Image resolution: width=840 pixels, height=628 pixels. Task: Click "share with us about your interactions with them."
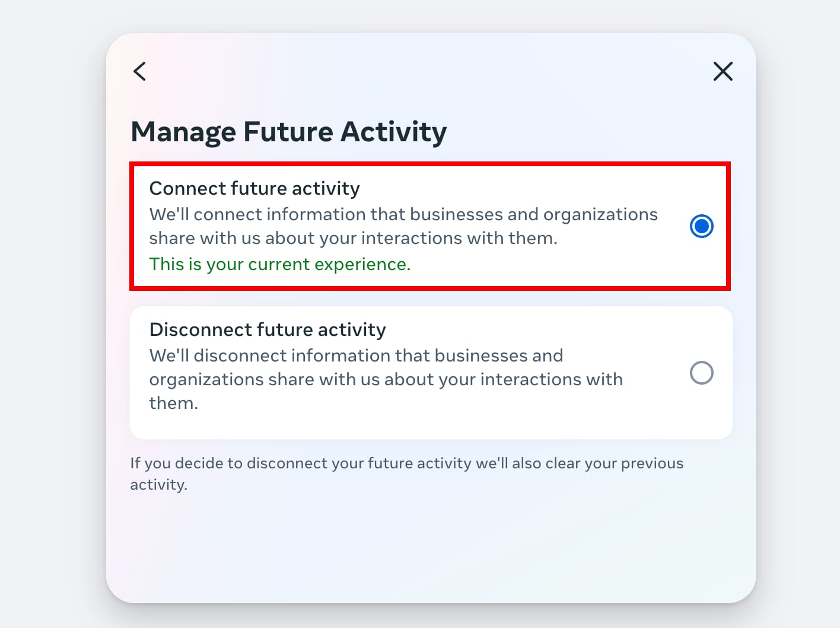click(x=353, y=239)
